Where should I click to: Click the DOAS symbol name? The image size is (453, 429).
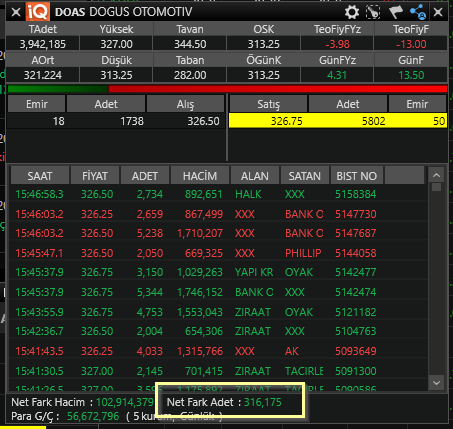tap(70, 12)
